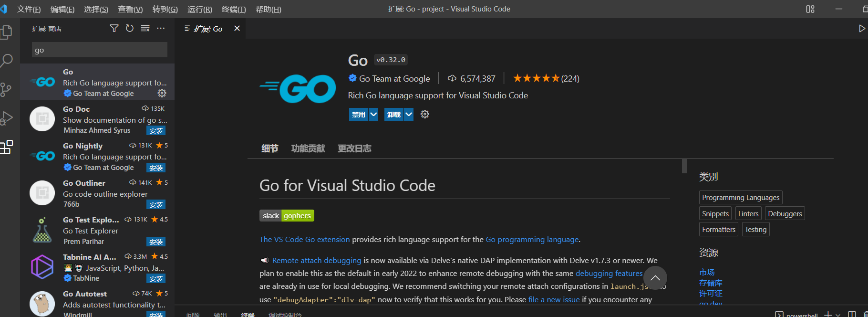This screenshot has height=317, width=868.
Task: Open the 'file a new issue' link
Action: click(x=554, y=300)
